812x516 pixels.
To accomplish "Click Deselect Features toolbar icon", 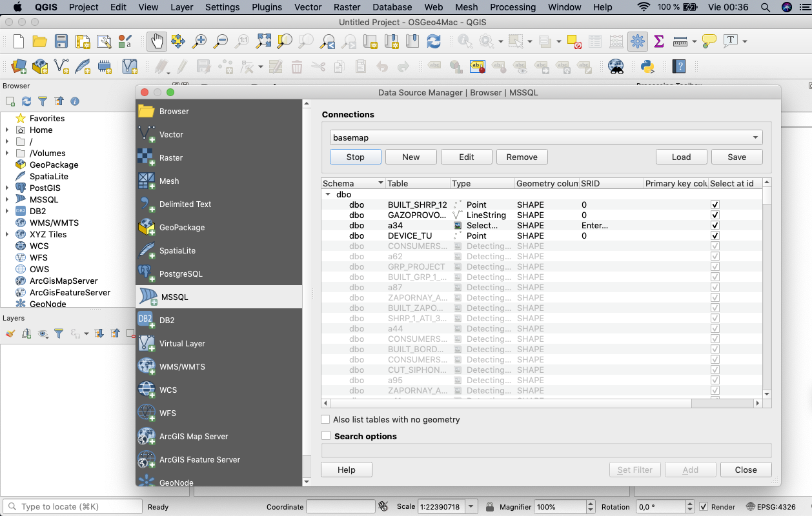I will (x=574, y=41).
